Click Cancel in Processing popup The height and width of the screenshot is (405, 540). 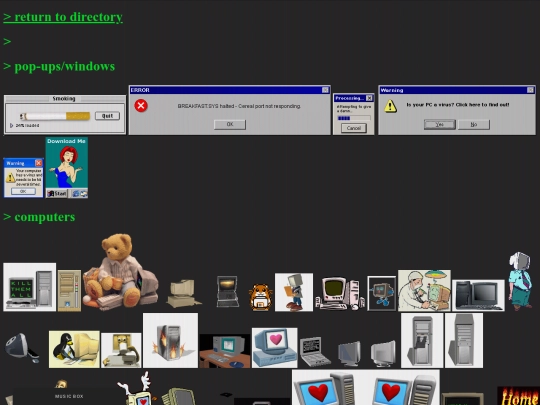coord(354,128)
